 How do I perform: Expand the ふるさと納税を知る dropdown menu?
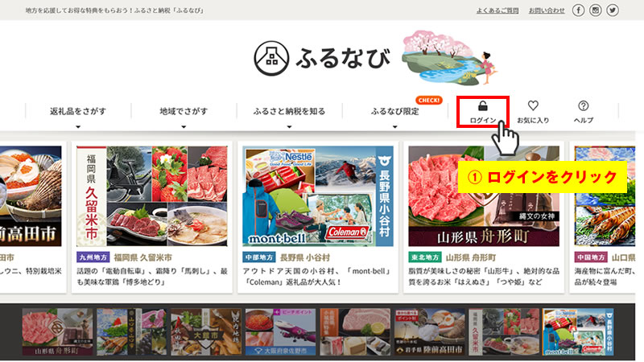pos(289,112)
